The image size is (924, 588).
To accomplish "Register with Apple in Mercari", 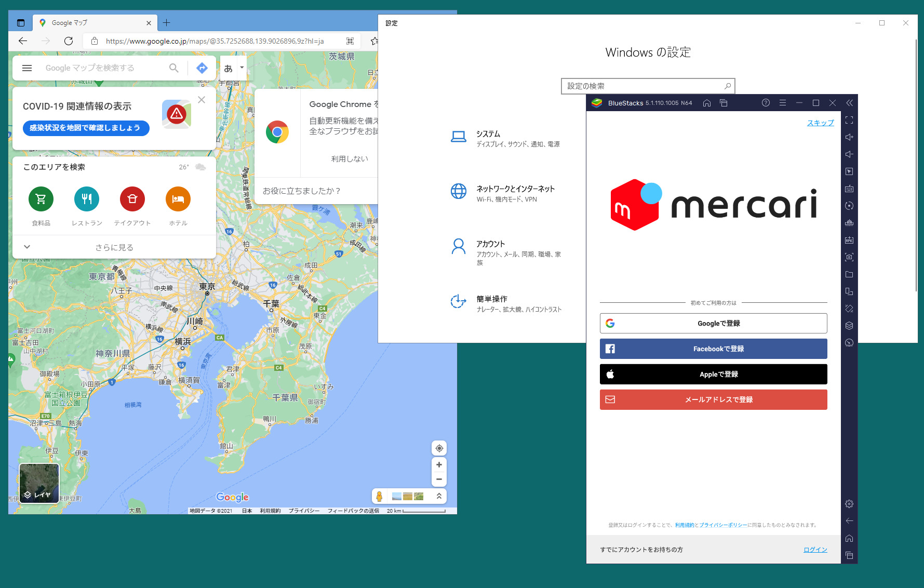I will pyautogui.click(x=713, y=374).
